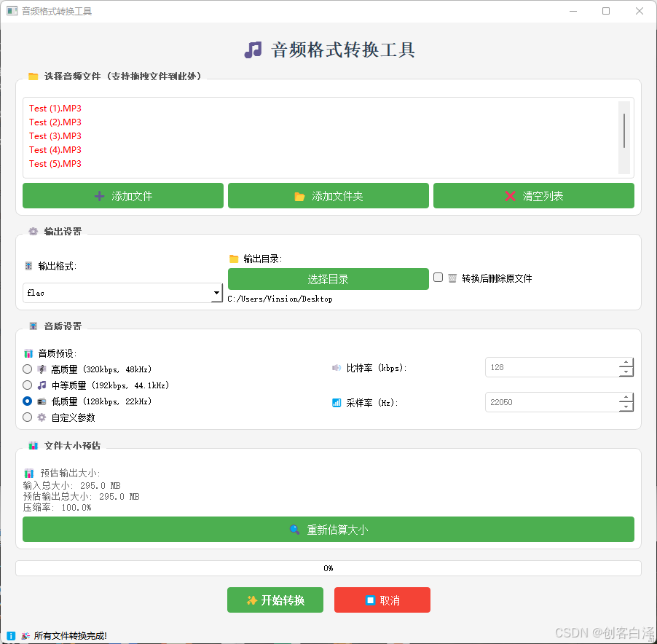Click the chart icon beside 预估输出大小
This screenshot has width=657, height=644.
click(x=29, y=474)
